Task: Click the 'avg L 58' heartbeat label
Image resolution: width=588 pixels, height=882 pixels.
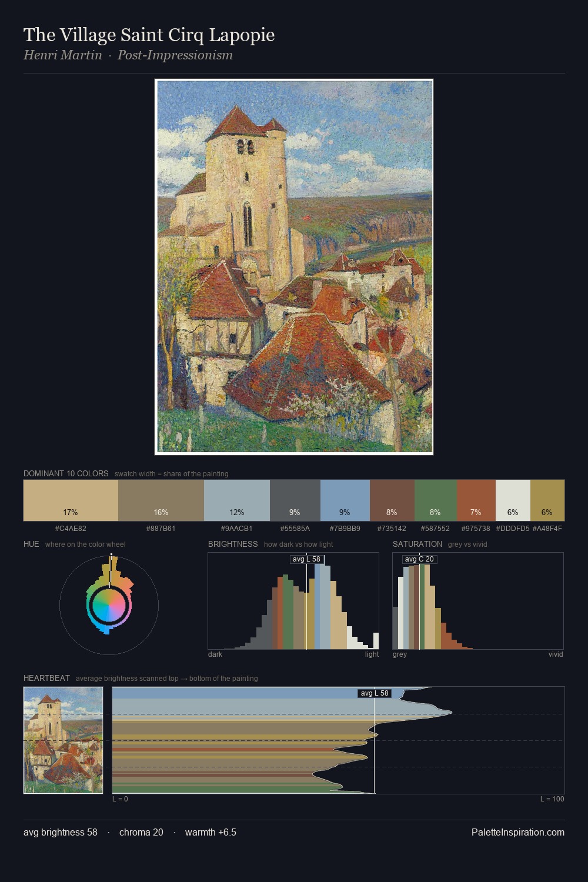Action: (375, 693)
